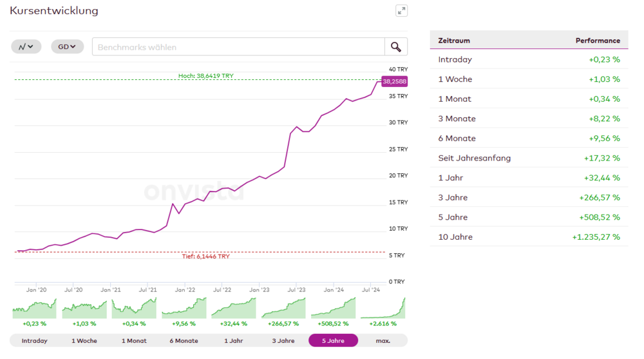
Task: Select the max. time range
Action: coord(383,340)
